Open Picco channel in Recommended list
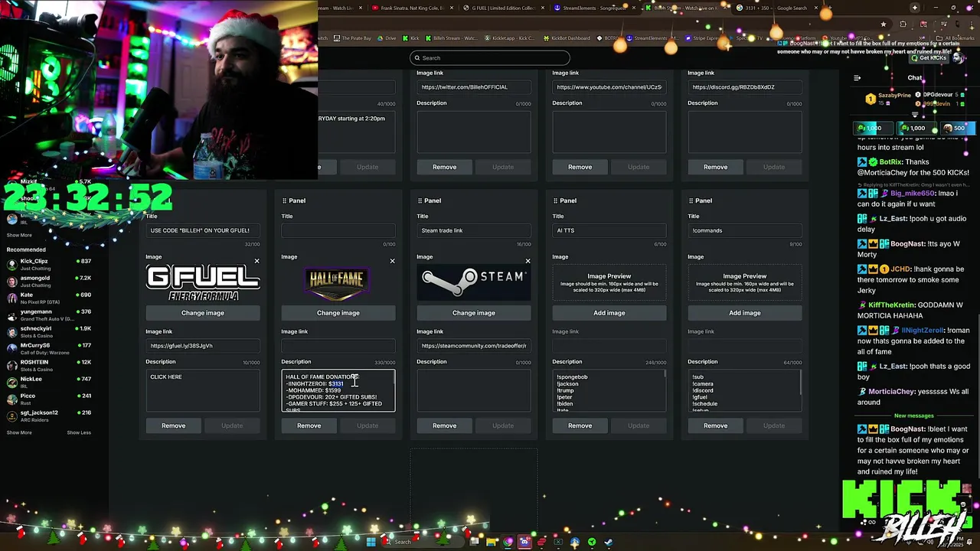 pos(48,399)
